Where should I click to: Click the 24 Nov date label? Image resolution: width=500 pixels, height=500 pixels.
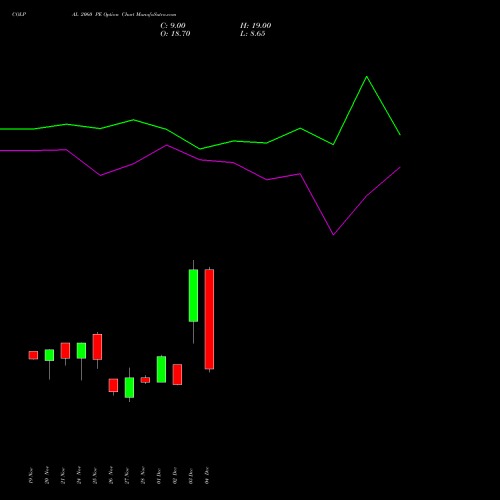79,476
